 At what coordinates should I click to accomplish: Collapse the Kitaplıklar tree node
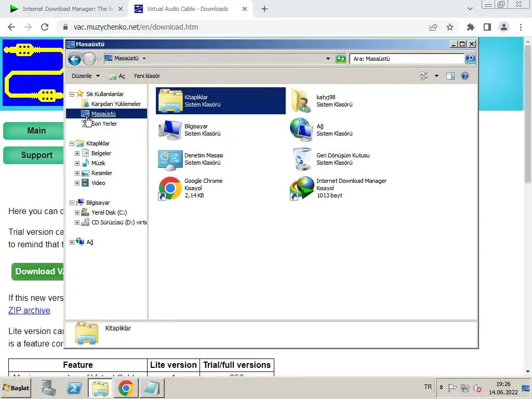72,143
